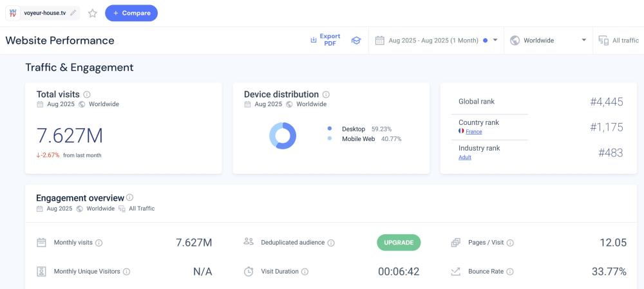This screenshot has width=644, height=289.
Task: Click info icon beside Pages / Visit
Action: 510,243
